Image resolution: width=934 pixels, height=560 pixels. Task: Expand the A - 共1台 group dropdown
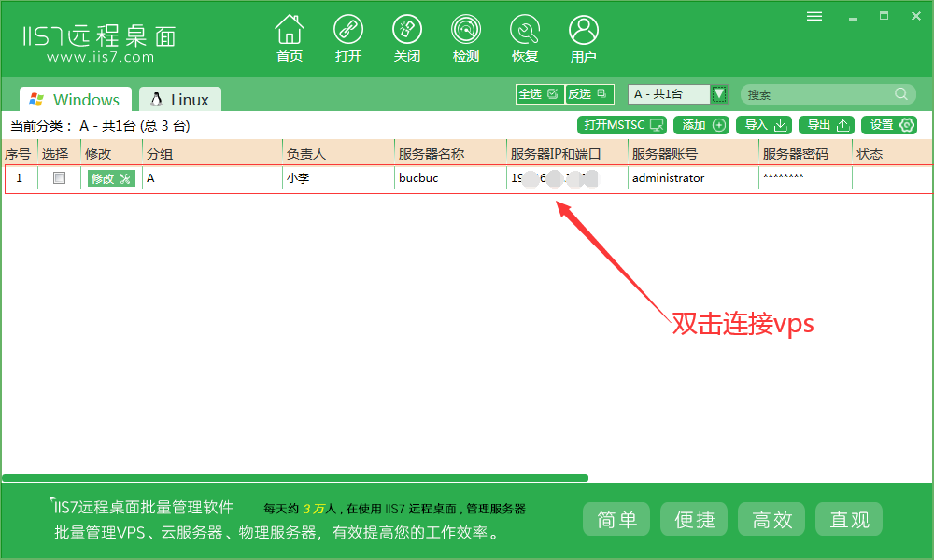(x=719, y=94)
